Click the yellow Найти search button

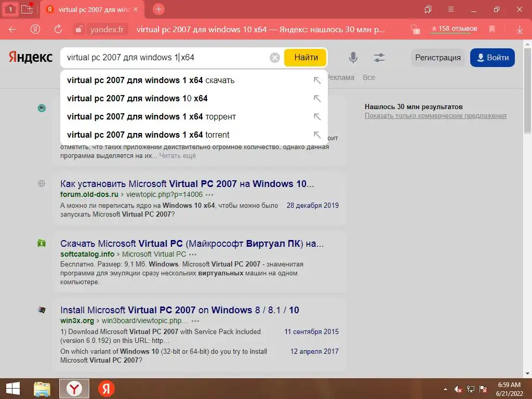point(305,57)
